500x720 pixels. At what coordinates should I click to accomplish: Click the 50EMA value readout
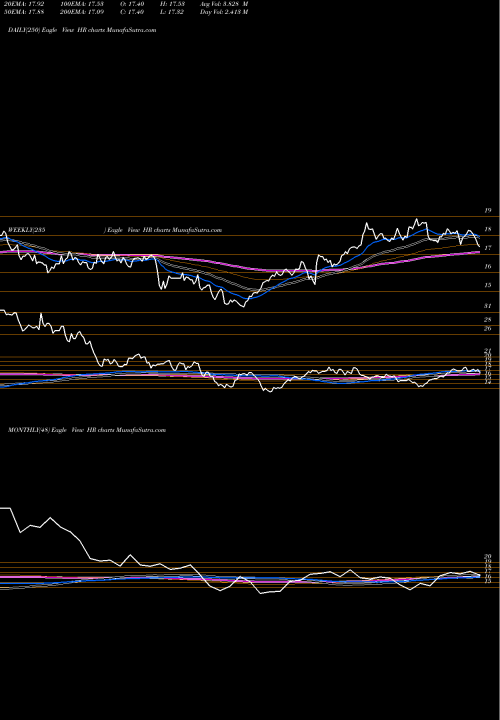pos(23,12)
